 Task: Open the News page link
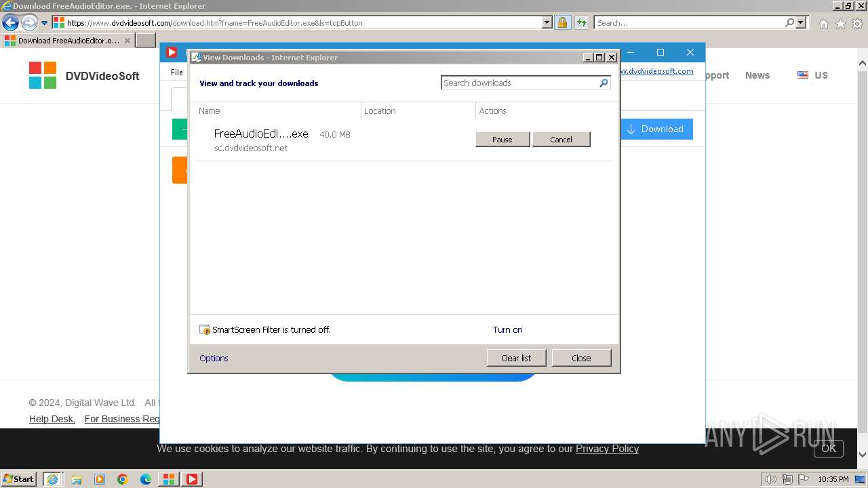pos(757,75)
